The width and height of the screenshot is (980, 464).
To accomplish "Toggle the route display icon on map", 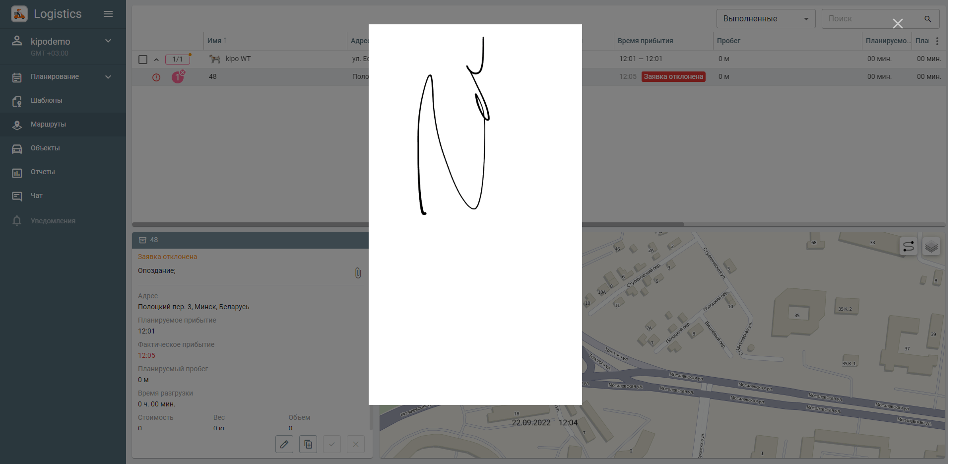I will (x=908, y=247).
